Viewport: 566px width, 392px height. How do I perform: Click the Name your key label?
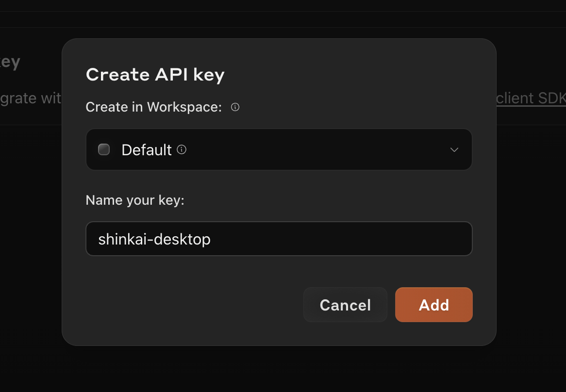click(135, 200)
